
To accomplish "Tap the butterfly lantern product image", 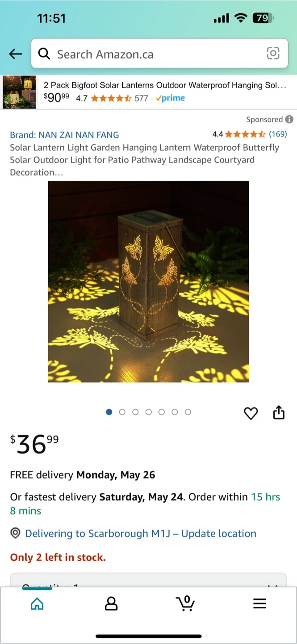I will click(148, 282).
